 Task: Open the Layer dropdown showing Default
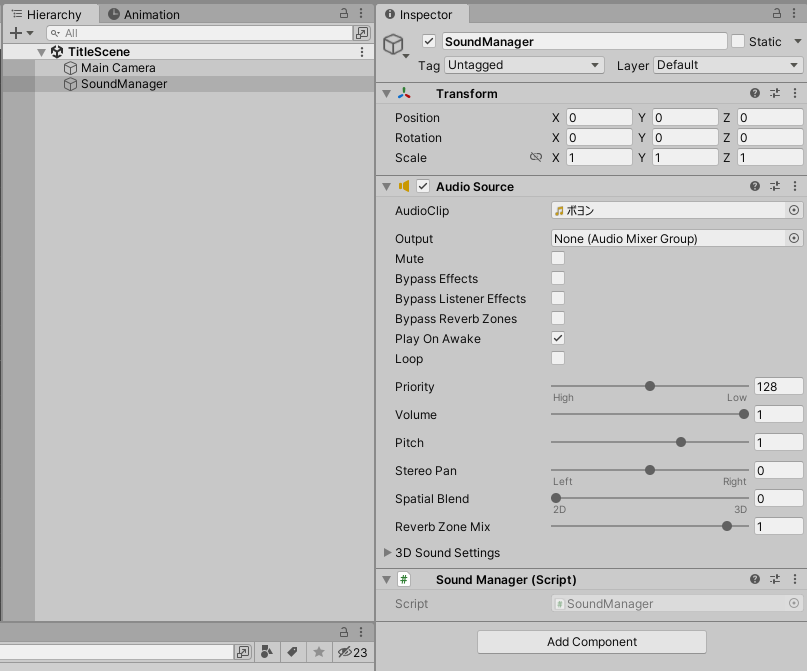click(728, 65)
